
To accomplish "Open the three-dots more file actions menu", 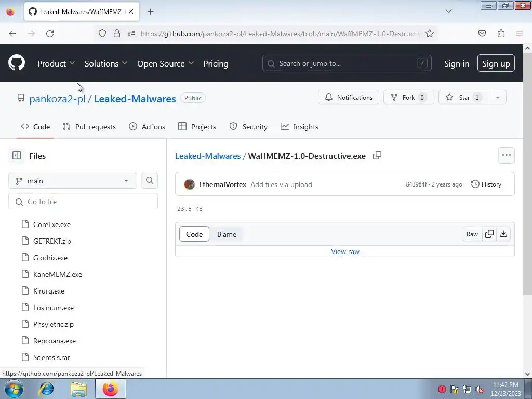I will click(506, 155).
